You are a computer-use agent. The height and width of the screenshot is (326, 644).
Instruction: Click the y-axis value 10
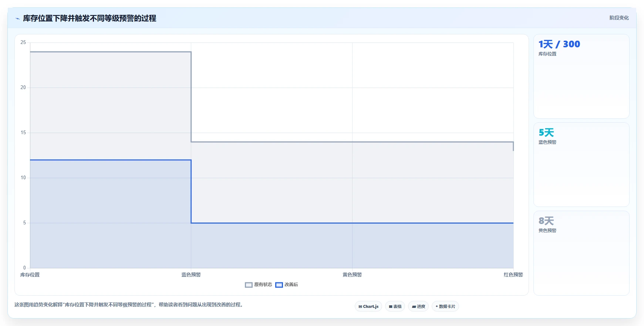[x=23, y=178]
